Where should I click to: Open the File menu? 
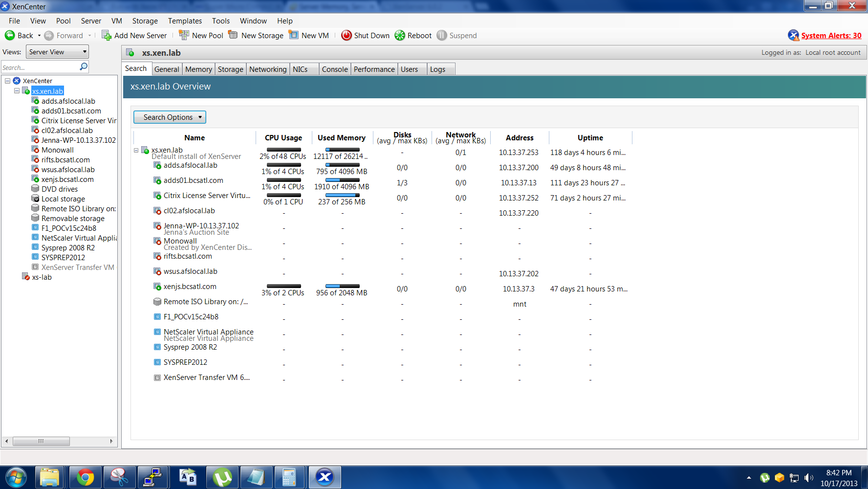click(x=14, y=21)
